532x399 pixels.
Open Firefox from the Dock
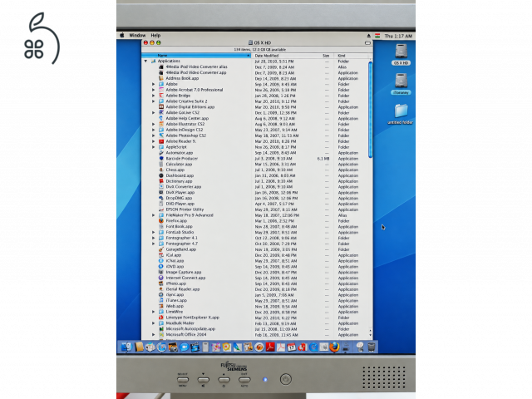coord(334,347)
